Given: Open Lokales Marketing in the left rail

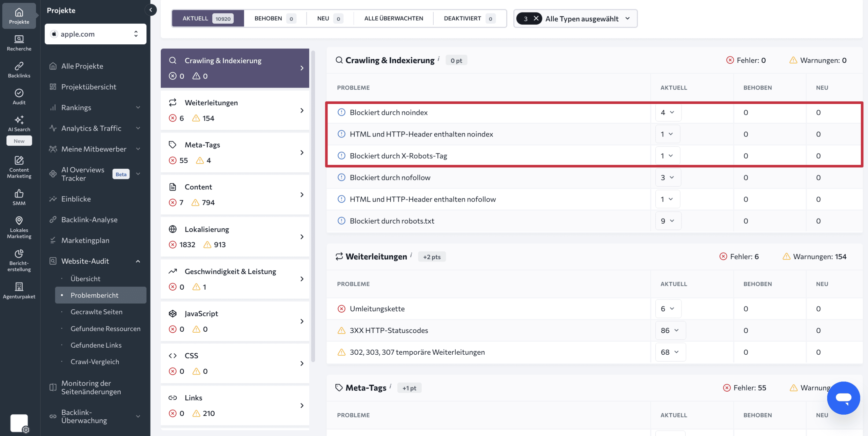Looking at the screenshot, I should 19,227.
